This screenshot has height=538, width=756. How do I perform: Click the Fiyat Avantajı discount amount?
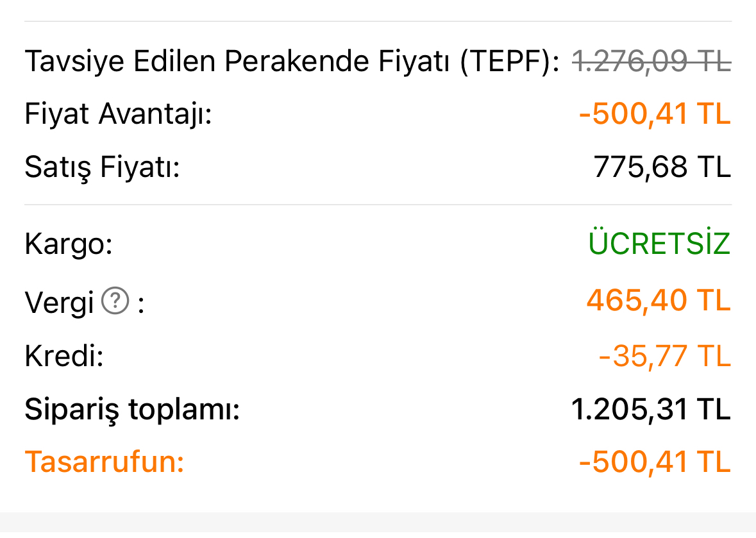pyautogui.click(x=655, y=115)
